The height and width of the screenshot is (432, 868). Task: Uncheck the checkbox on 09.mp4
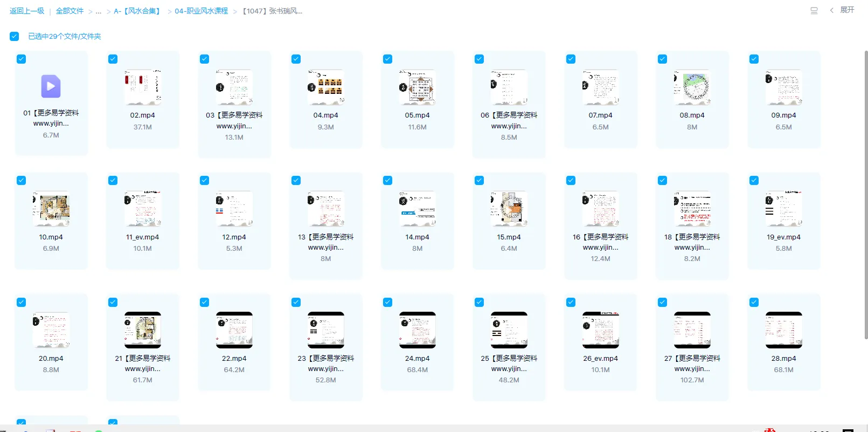tap(754, 59)
